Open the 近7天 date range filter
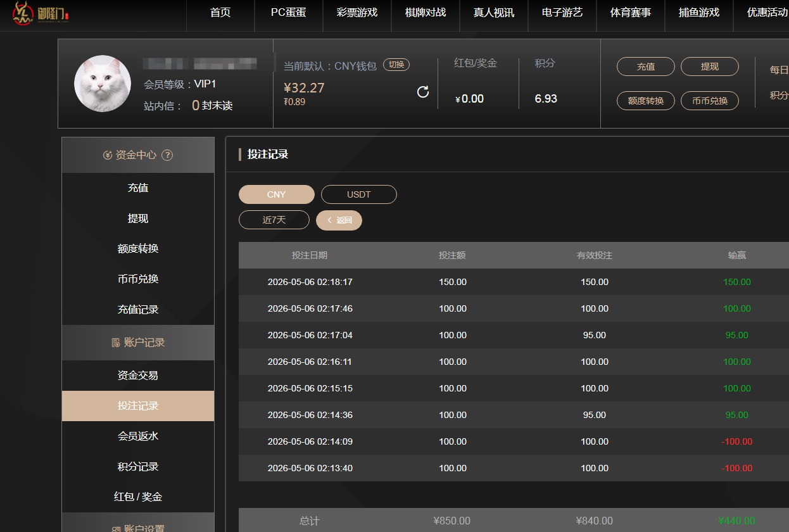This screenshot has height=532, width=789. [274, 220]
